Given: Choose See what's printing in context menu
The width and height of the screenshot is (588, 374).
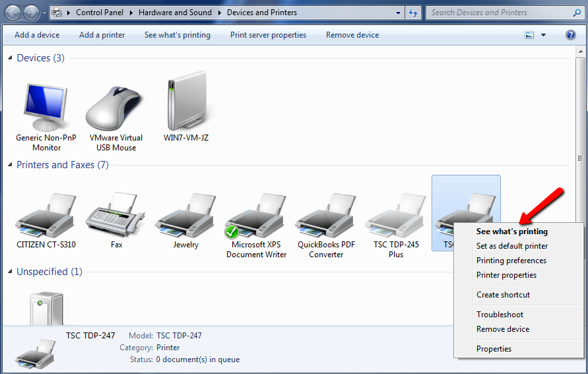Looking at the screenshot, I should point(518,232).
